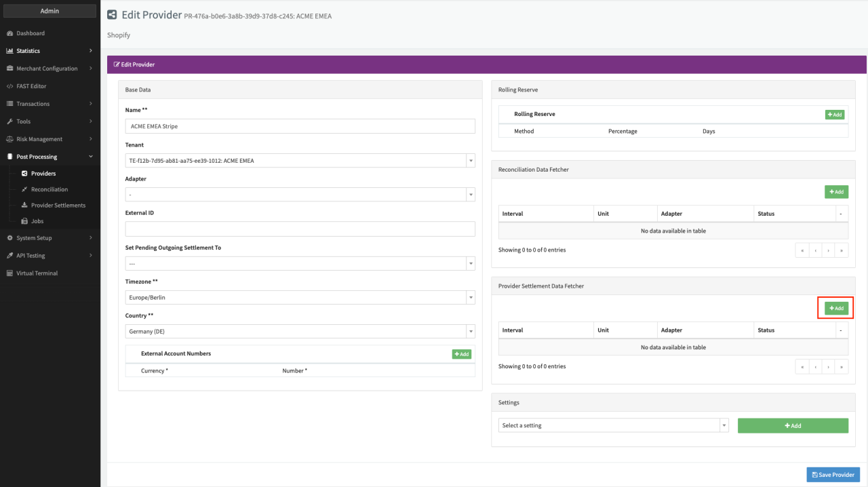Open the Tenant dropdown
This screenshot has width=868, height=487.
tap(300, 161)
